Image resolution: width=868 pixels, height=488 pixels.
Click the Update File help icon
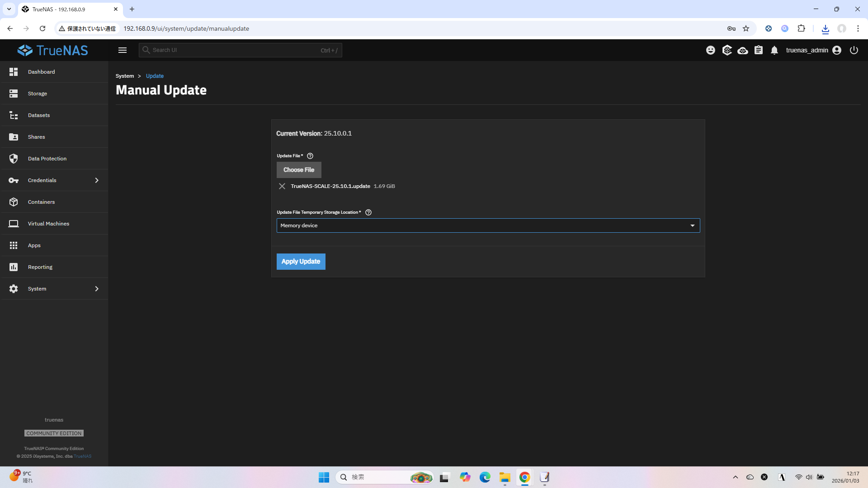coord(310,156)
